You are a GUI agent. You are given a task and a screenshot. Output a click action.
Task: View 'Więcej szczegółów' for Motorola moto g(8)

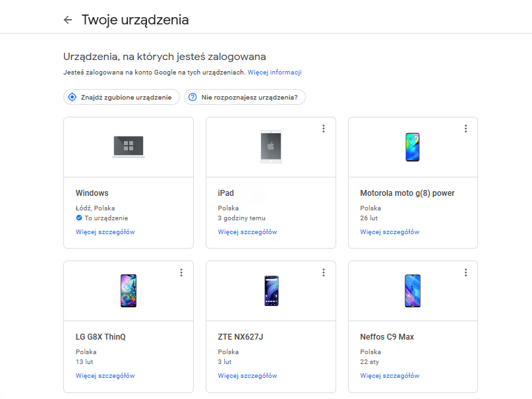tap(390, 232)
